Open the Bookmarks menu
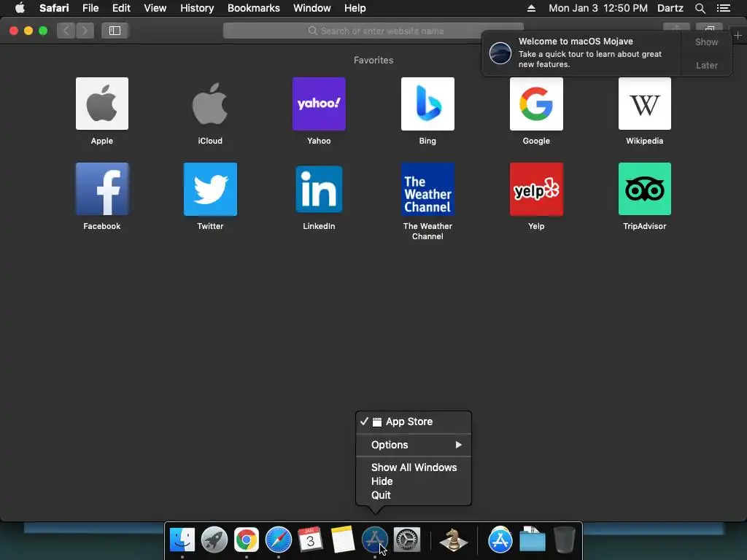Image resolution: width=747 pixels, height=560 pixels. point(253,8)
